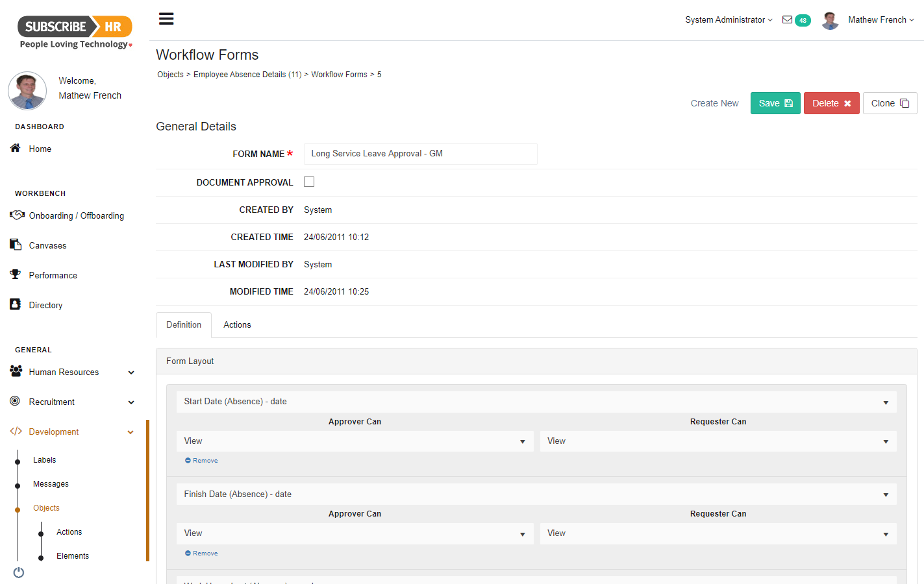Save the workflow form
924x584 pixels.
click(775, 103)
